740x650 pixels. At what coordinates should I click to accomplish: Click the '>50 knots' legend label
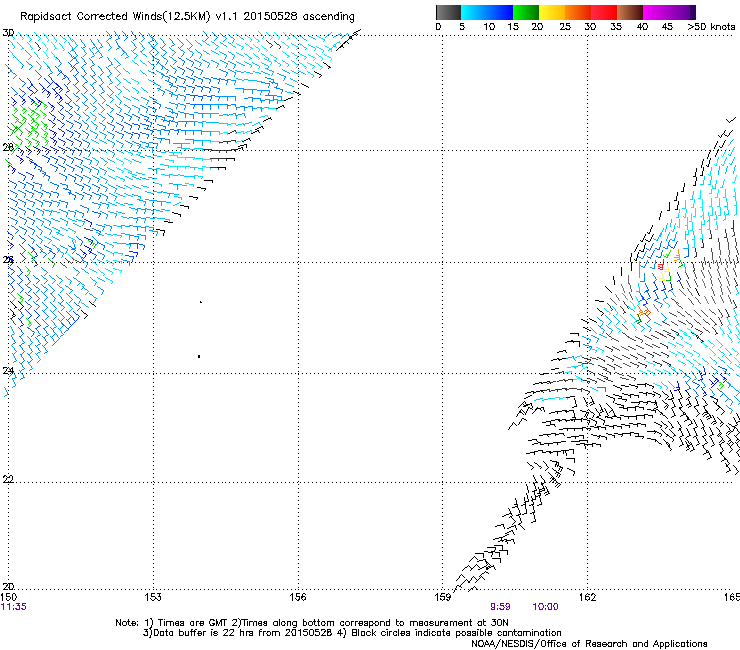coord(711,26)
